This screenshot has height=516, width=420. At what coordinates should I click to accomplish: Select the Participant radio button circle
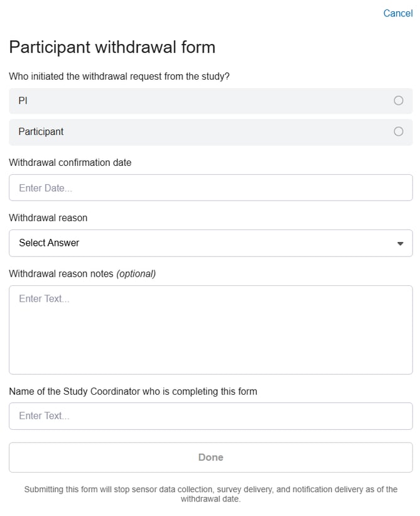398,131
